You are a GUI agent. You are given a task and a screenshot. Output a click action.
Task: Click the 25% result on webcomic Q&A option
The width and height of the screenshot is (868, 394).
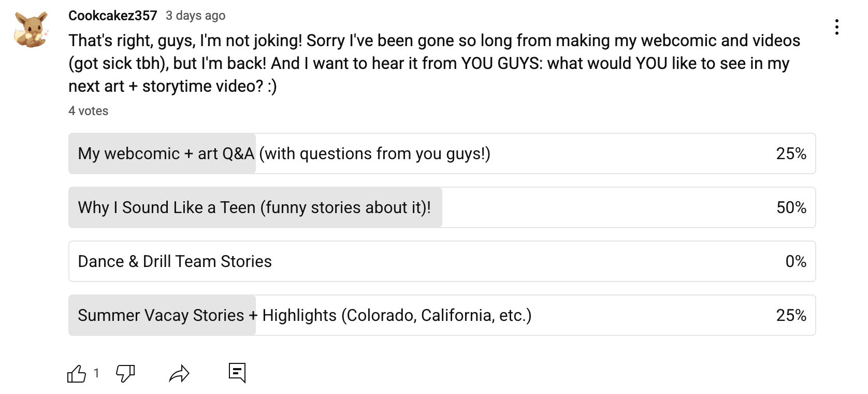pyautogui.click(x=791, y=153)
